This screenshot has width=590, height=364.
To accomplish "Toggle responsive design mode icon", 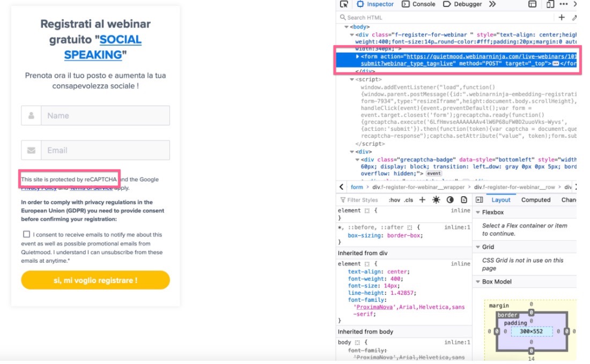I will point(550,4).
